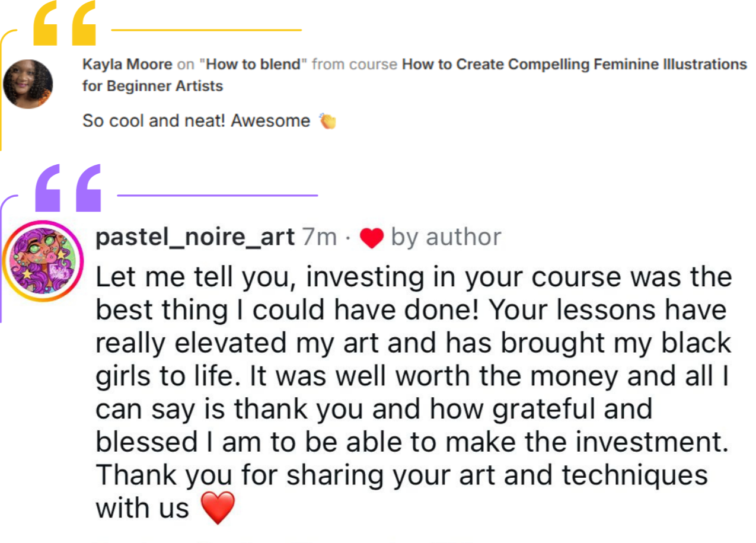Click the 'Let me tell you, investing' text line
Screen dimensions: 756x543
(413, 278)
